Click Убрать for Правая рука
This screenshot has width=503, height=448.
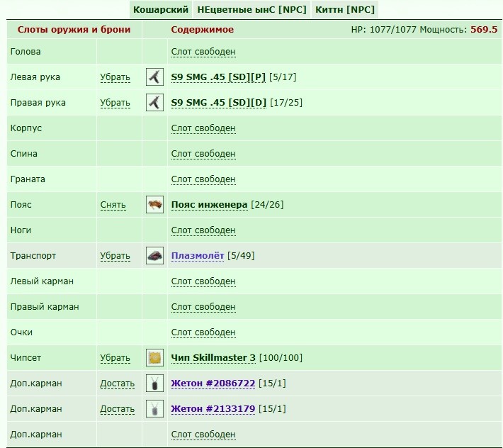click(x=115, y=103)
